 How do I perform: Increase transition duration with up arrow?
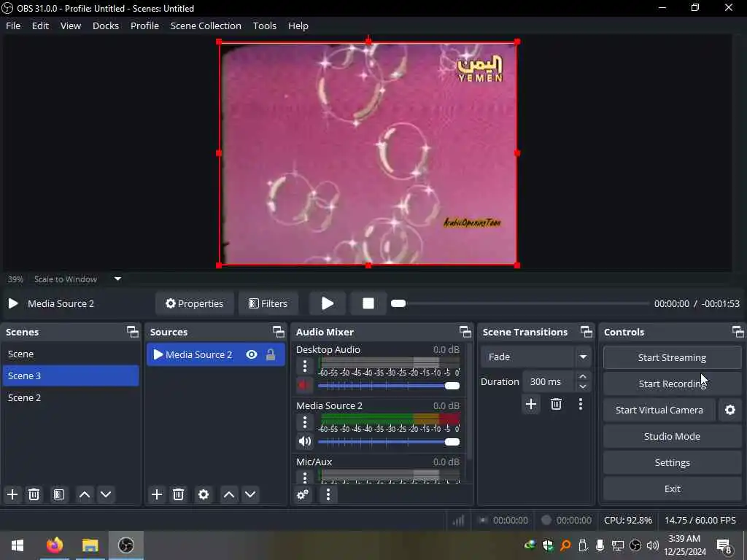point(583,376)
